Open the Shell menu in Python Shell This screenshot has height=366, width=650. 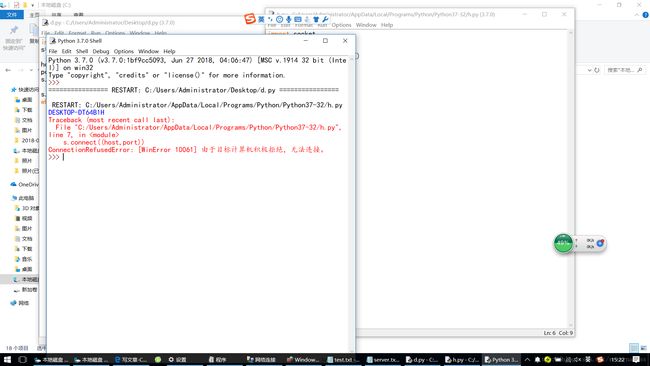pyautogui.click(x=82, y=51)
